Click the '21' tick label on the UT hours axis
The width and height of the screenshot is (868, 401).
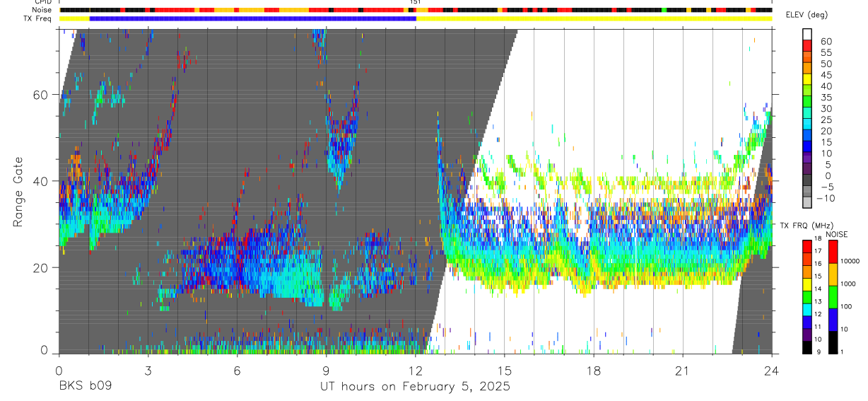click(683, 371)
